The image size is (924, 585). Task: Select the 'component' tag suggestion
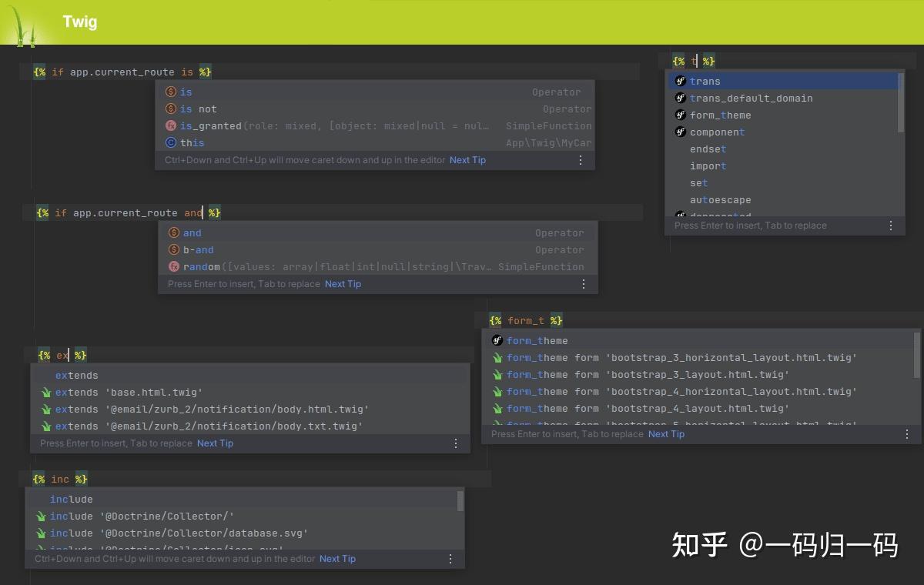pyautogui.click(x=782, y=132)
